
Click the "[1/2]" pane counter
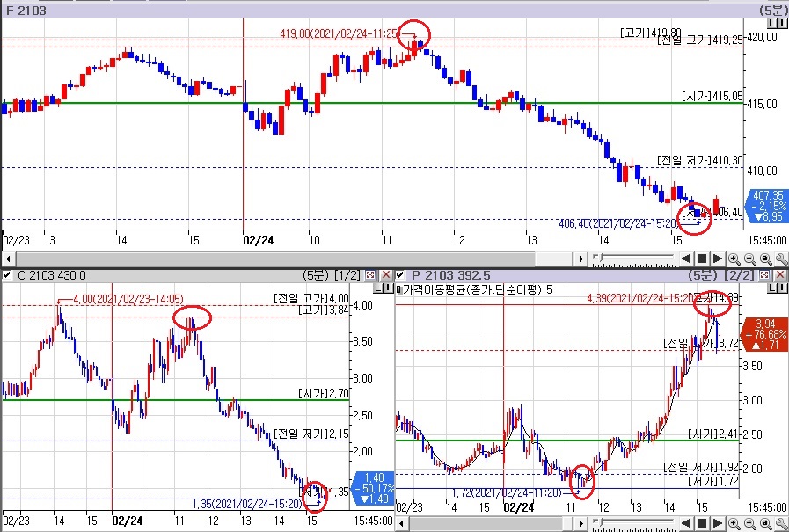(347, 275)
